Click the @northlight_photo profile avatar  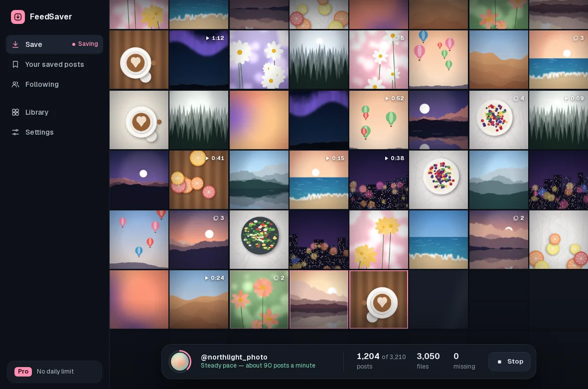click(x=179, y=362)
